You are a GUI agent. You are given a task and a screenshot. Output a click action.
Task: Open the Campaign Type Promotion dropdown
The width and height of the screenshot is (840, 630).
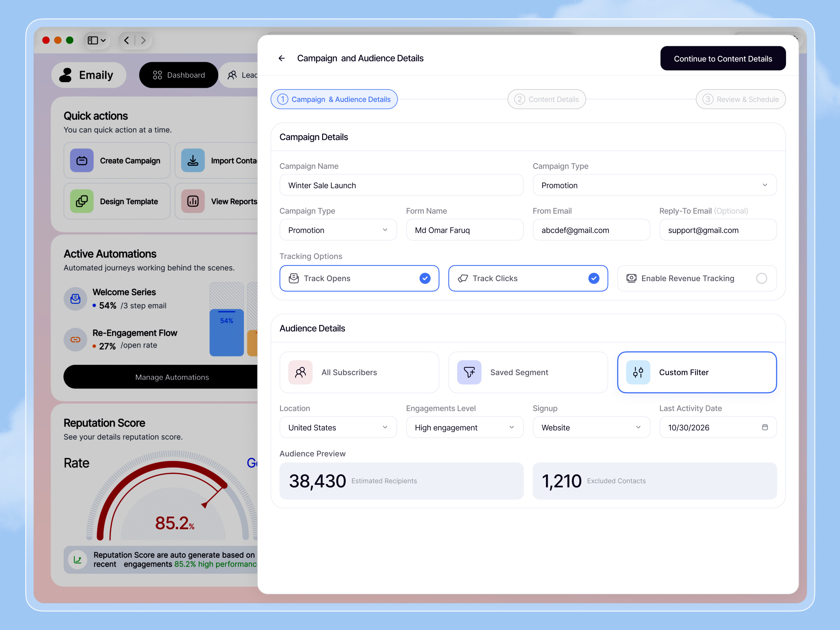[654, 185]
